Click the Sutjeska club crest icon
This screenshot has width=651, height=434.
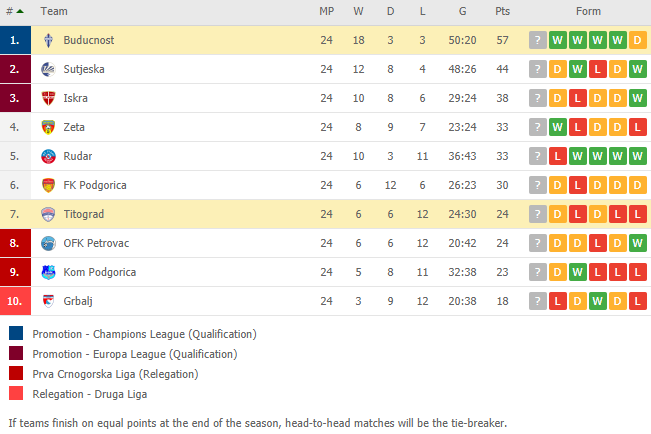(48, 69)
